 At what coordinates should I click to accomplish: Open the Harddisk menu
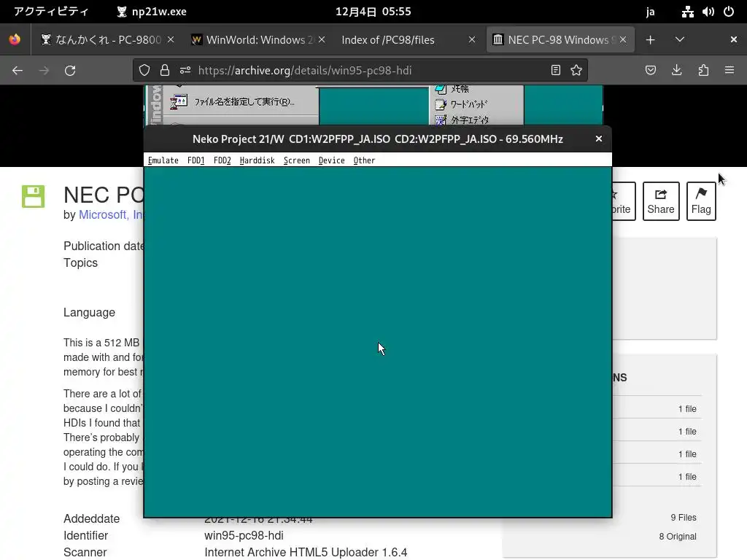[x=258, y=160]
